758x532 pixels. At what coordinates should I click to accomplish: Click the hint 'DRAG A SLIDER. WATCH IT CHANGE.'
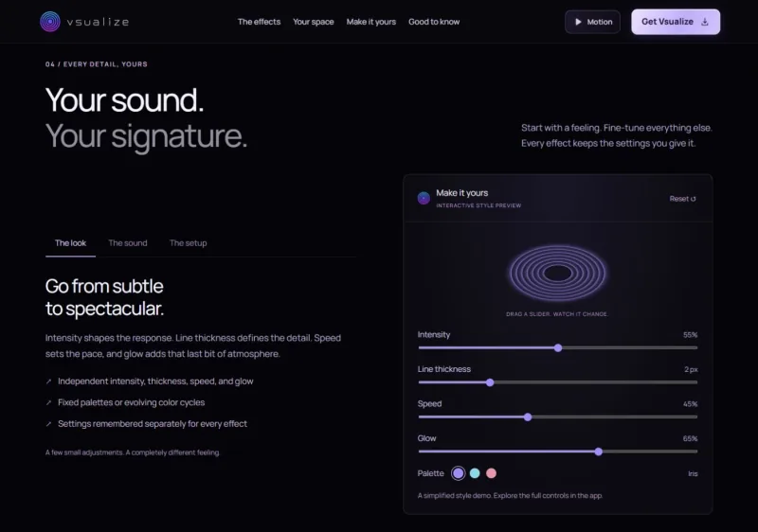(x=557, y=314)
